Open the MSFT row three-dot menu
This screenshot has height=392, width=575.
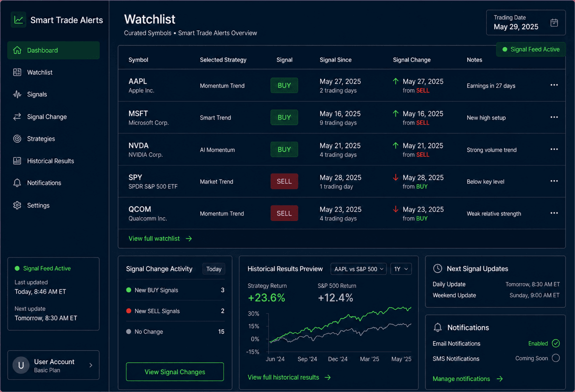(554, 118)
